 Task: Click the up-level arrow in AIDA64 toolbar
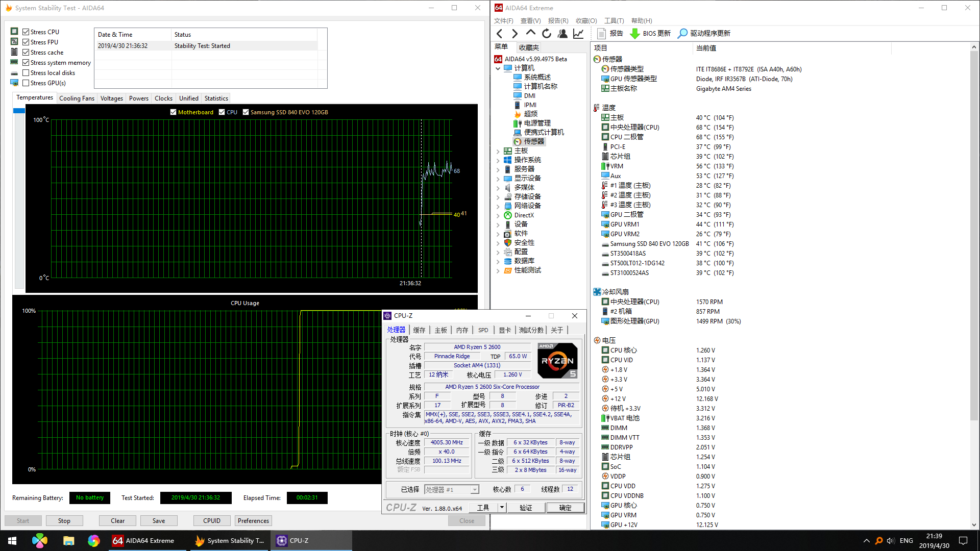pos(531,33)
